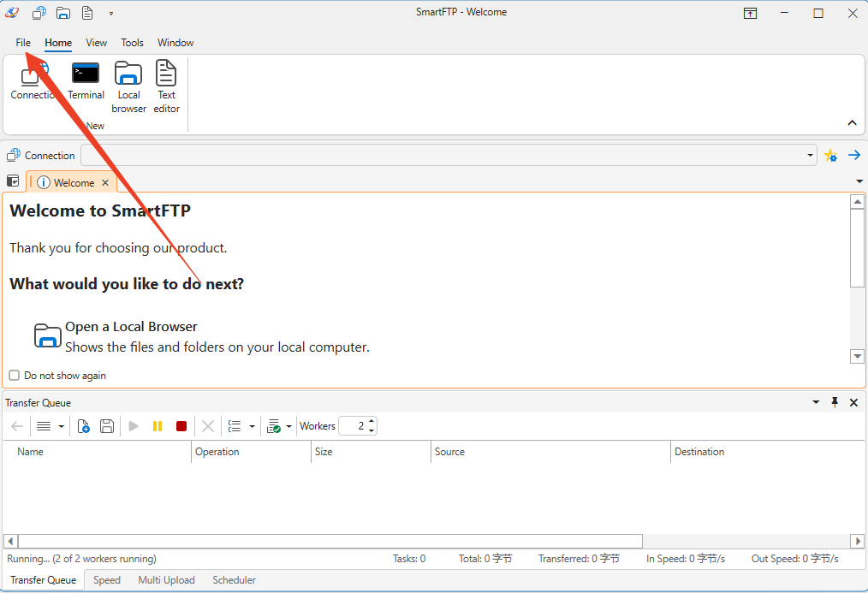Screen dimensions: 868x593
Task: Expand the tab overflow dropdown arrow
Action: (859, 181)
